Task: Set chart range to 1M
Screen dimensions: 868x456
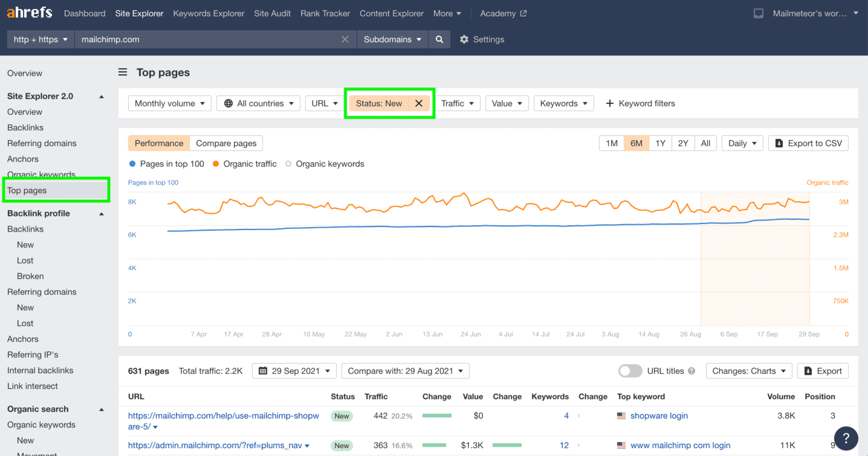Action: tap(612, 143)
